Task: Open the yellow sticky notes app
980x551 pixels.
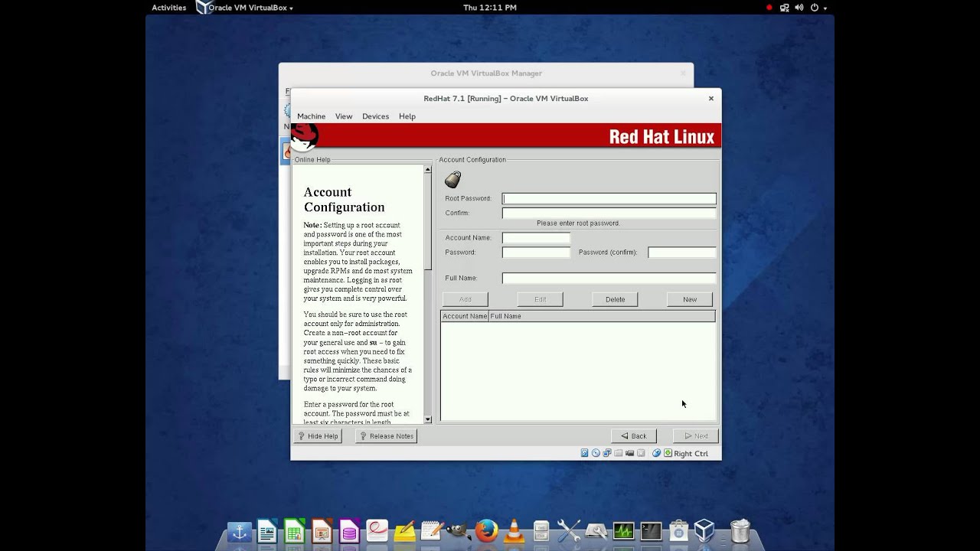Action: [404, 531]
